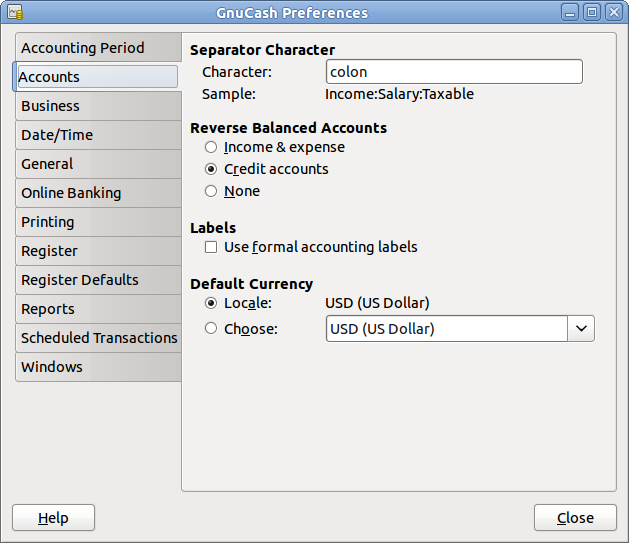
Task: Click the USD (US Dollar) combo box
Action: point(447,328)
